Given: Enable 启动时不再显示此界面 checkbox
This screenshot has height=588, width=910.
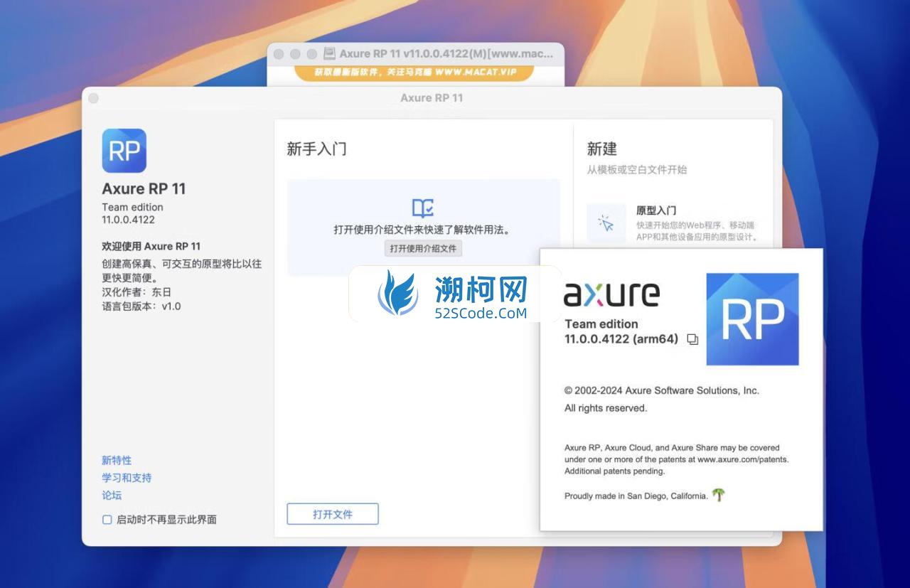Looking at the screenshot, I should click(x=107, y=520).
